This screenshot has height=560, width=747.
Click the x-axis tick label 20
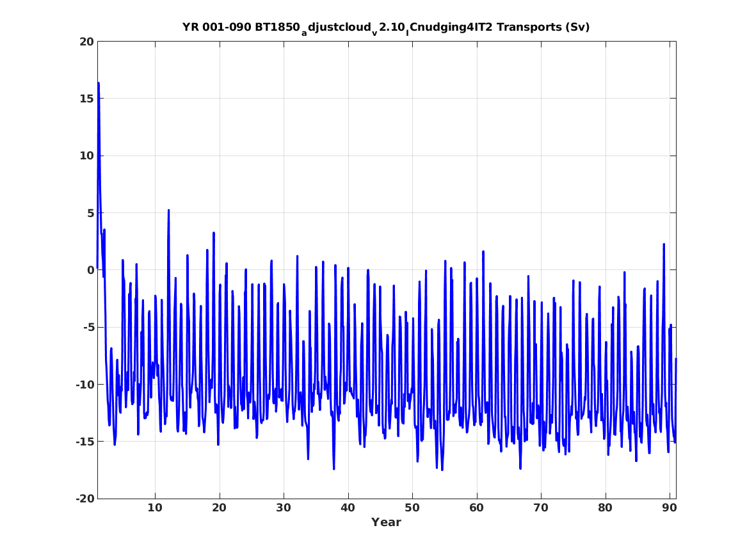(x=219, y=508)
